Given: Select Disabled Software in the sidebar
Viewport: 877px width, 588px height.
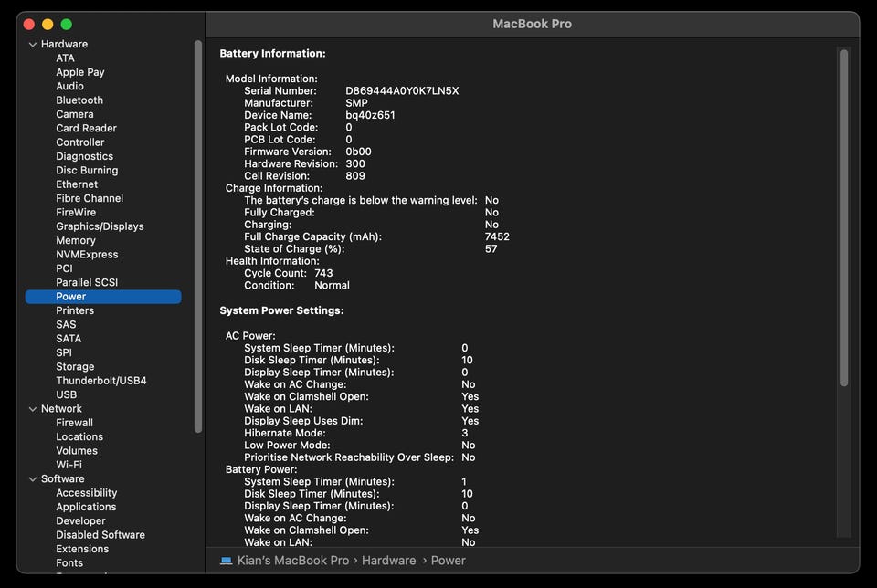Looking at the screenshot, I should tap(100, 535).
